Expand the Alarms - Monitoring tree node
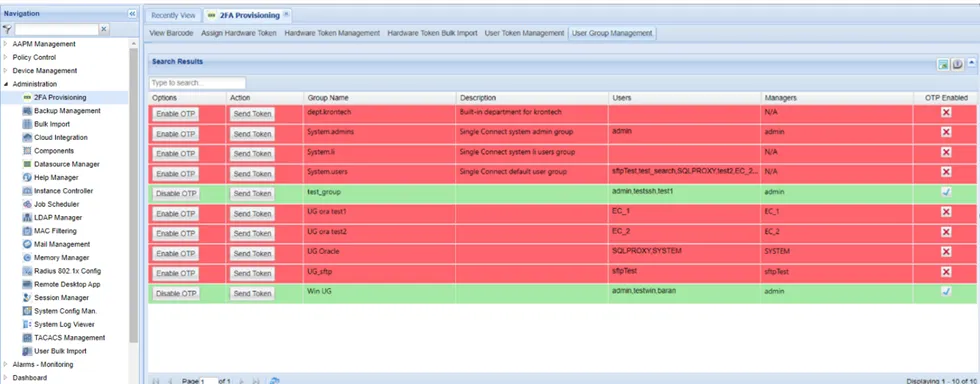Image resolution: width=980 pixels, height=384 pixels. [x=6, y=364]
